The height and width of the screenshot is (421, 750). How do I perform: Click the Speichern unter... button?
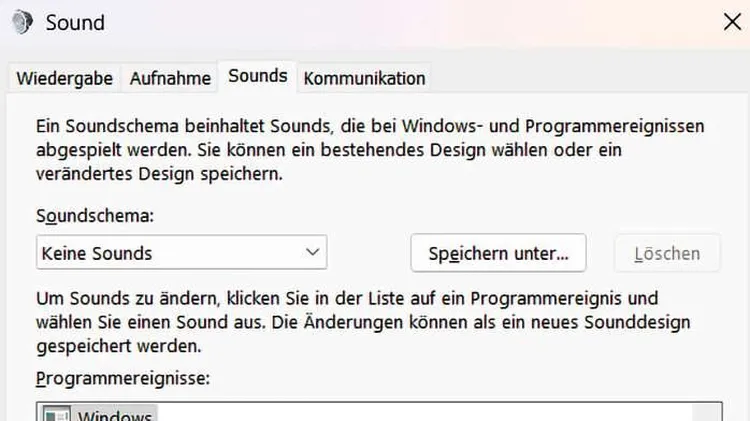click(498, 253)
